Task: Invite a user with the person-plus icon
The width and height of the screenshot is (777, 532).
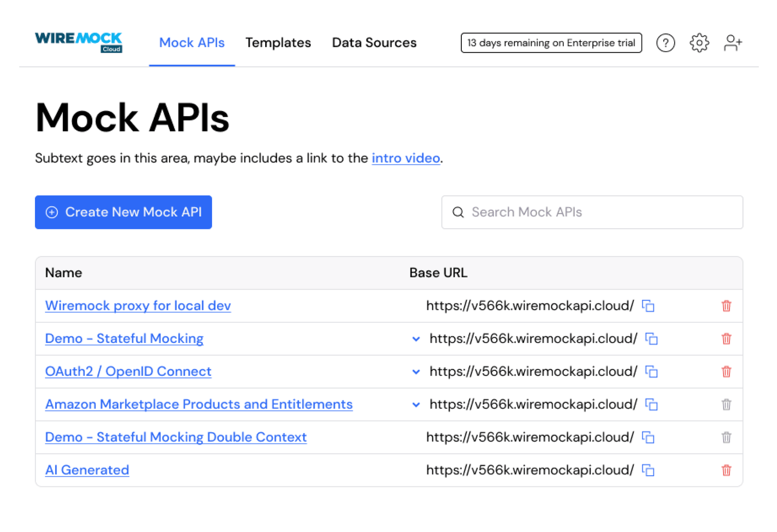Action: coord(732,43)
